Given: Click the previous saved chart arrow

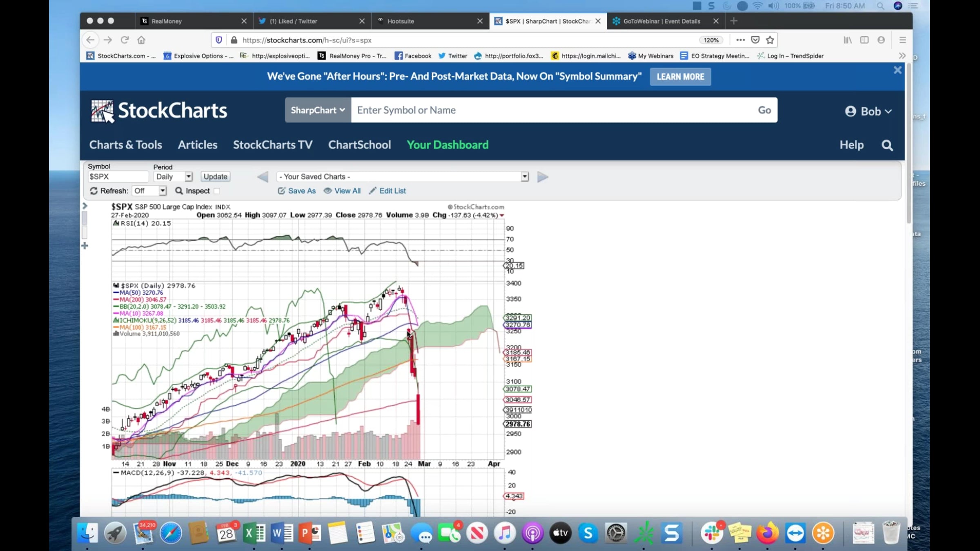Looking at the screenshot, I should pos(263,177).
